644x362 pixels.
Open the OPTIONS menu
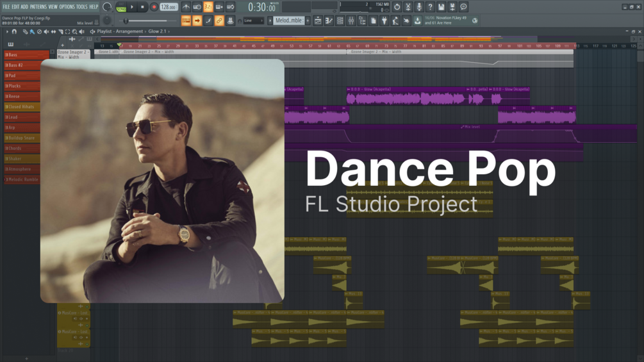pos(67,7)
